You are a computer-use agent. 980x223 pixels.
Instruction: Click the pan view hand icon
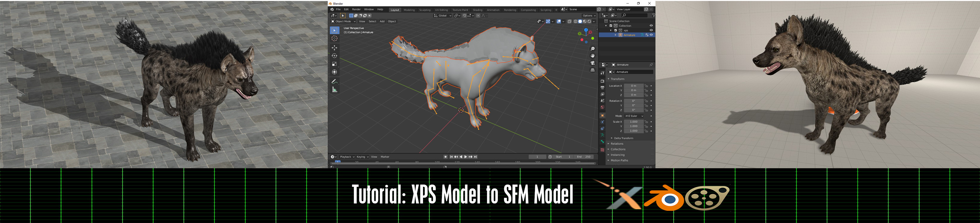click(592, 56)
